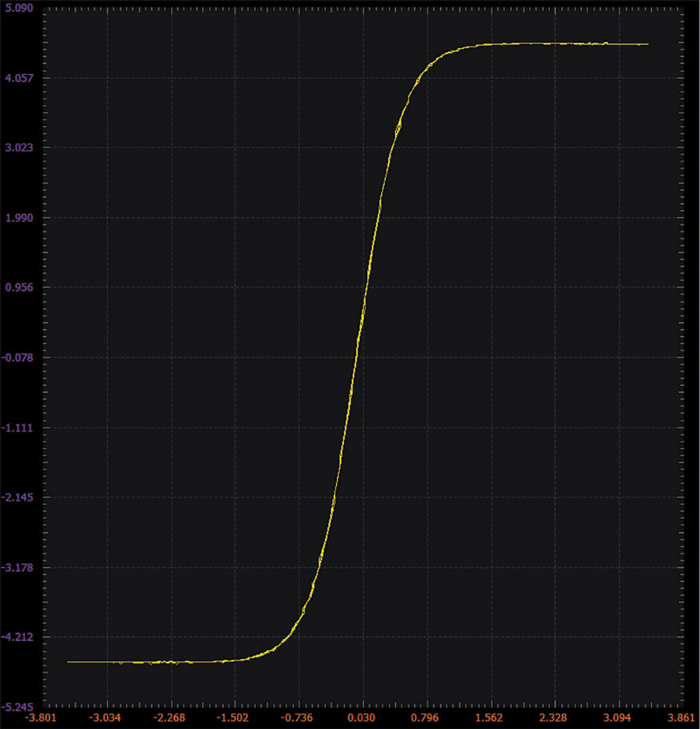Click the -5.245 label at the axis bottom

click(x=18, y=707)
